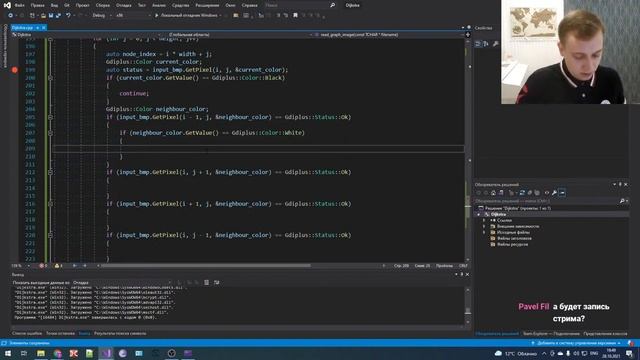640x360 pixels.
Task: Click the Save file icon in toolbar
Action: click(51, 16)
